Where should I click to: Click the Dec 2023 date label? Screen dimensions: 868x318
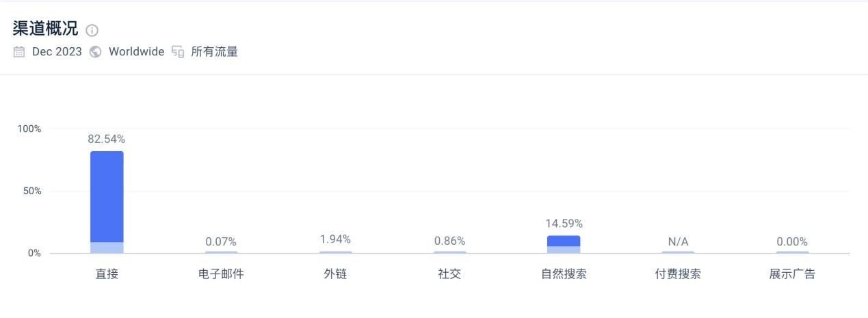tap(57, 52)
